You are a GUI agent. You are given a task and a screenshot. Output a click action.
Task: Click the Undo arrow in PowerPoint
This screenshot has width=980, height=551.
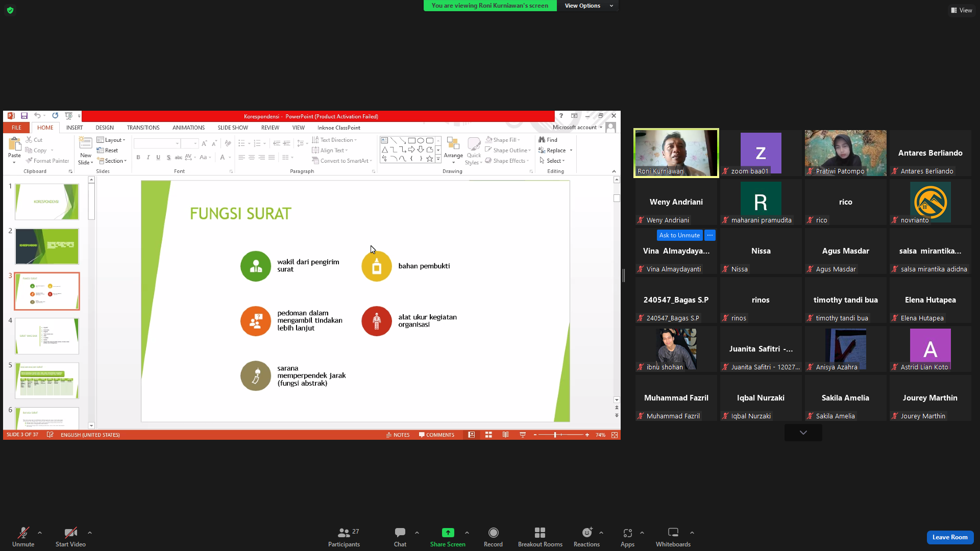(x=37, y=116)
